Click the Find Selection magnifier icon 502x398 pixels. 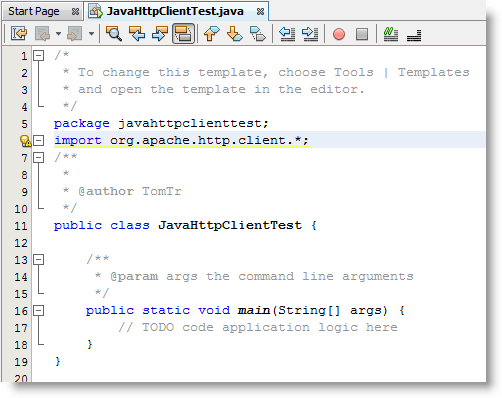point(114,34)
